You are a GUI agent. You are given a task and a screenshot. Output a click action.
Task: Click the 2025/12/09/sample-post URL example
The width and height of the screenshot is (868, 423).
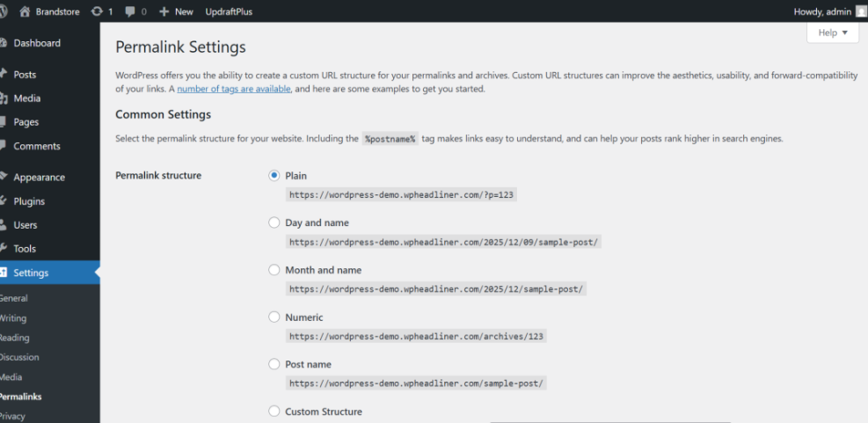(x=443, y=242)
